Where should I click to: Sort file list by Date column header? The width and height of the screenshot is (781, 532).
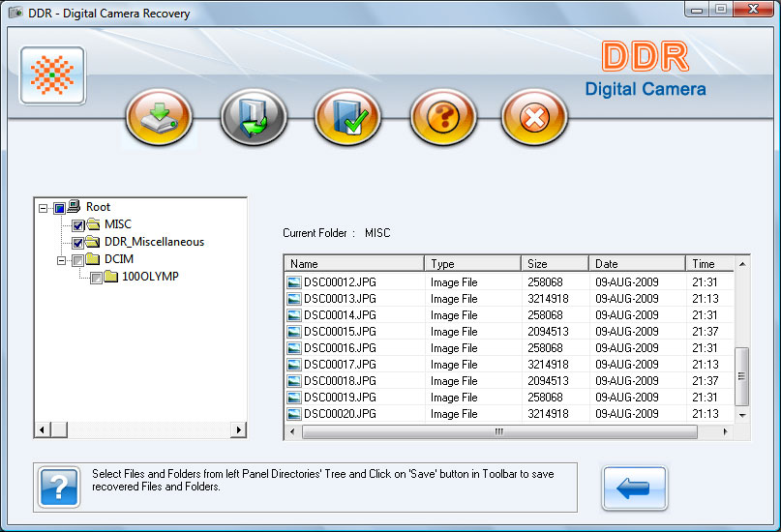pyautogui.click(x=637, y=264)
